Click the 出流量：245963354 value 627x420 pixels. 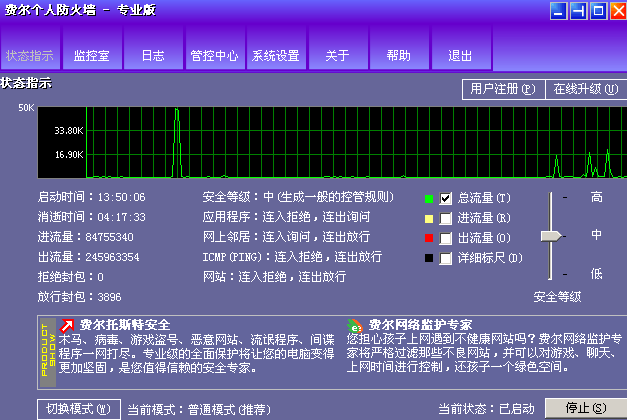tap(88, 257)
